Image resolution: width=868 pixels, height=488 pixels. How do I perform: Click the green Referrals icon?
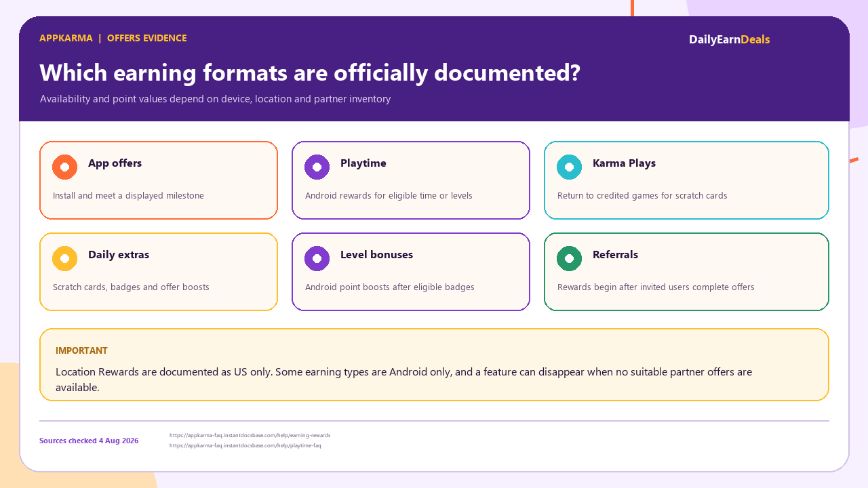click(570, 258)
